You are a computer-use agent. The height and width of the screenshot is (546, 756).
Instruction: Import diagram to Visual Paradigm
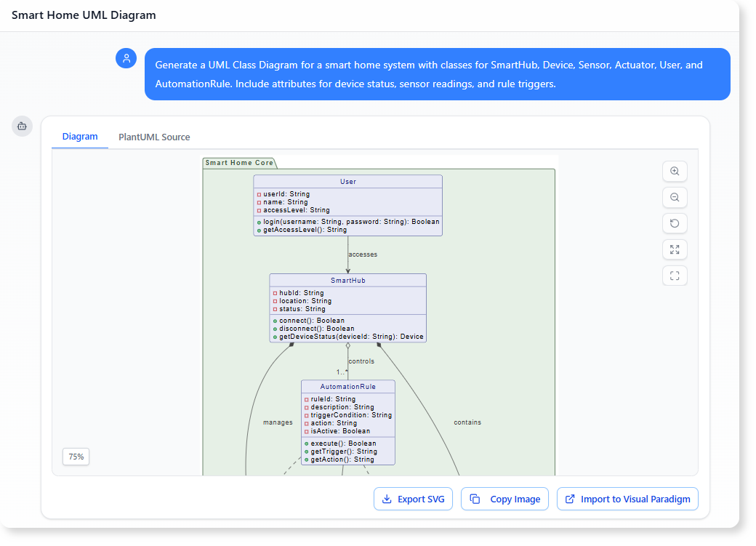click(x=627, y=499)
